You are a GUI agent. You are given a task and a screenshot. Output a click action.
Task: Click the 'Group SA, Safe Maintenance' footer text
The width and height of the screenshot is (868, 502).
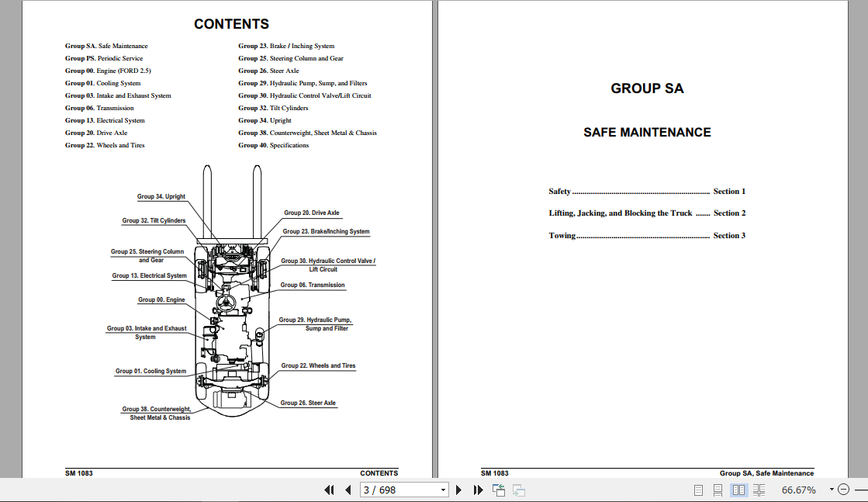point(766,473)
